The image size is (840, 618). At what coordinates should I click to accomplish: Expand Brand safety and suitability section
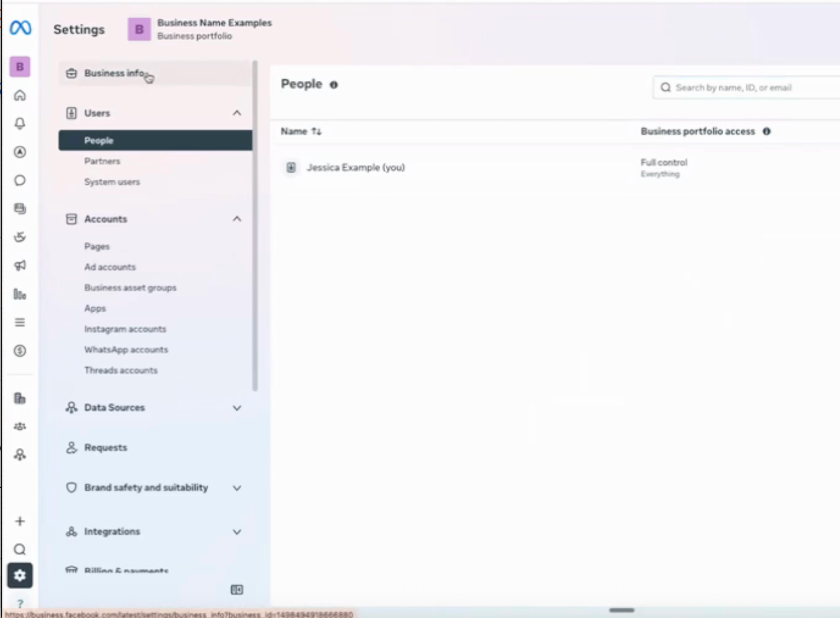point(237,488)
